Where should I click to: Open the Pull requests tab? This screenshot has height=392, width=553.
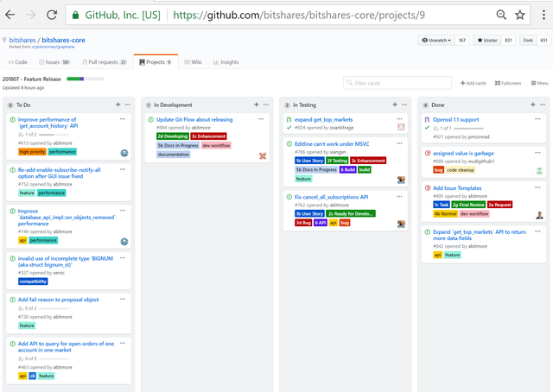click(105, 62)
